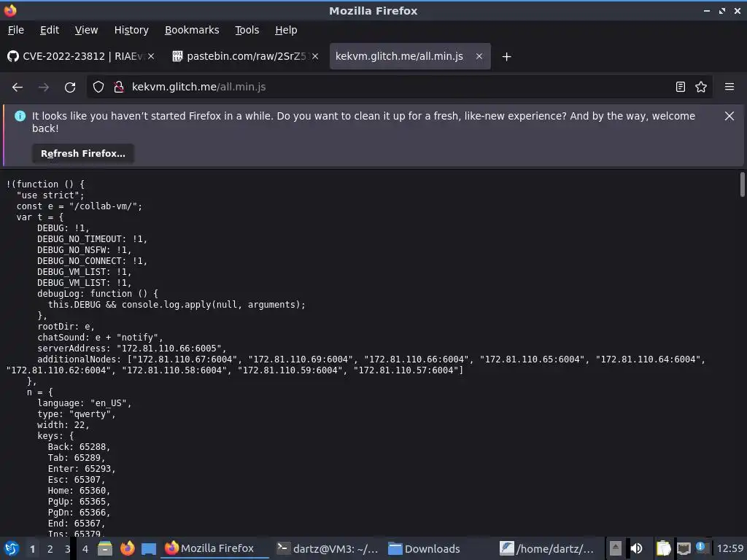Click the address bar URL field

click(399, 87)
